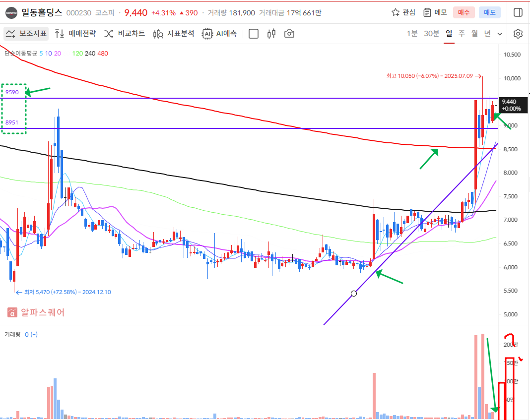
Task: Open 보조지표 indicators menu
Action: click(x=26, y=33)
